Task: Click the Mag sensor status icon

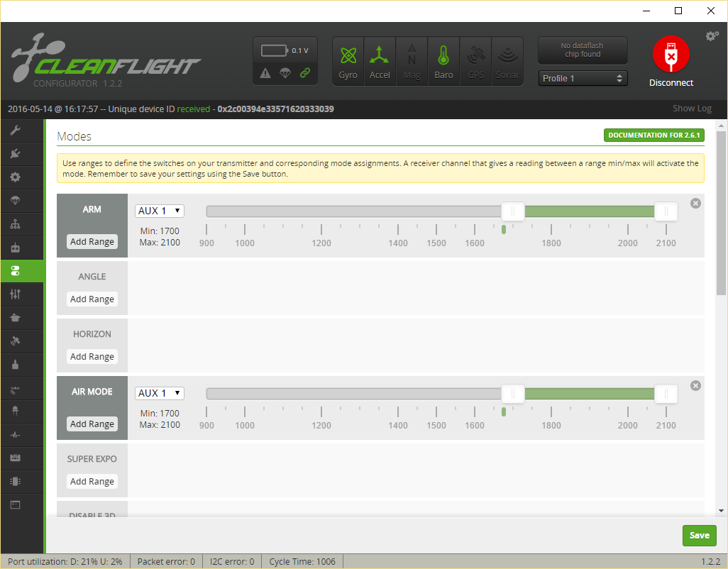Action: tap(412, 62)
